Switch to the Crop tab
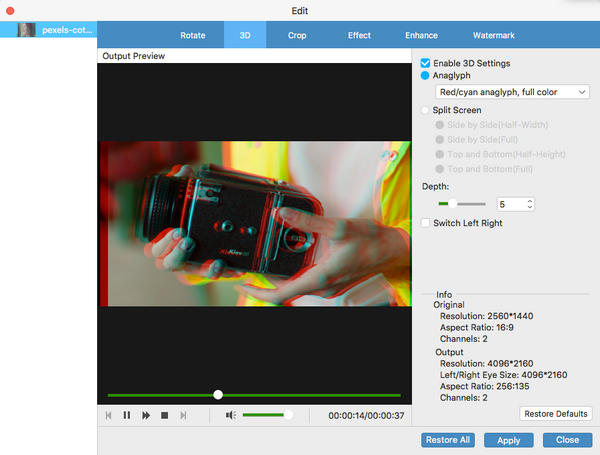This screenshot has width=600, height=455. pyautogui.click(x=298, y=36)
